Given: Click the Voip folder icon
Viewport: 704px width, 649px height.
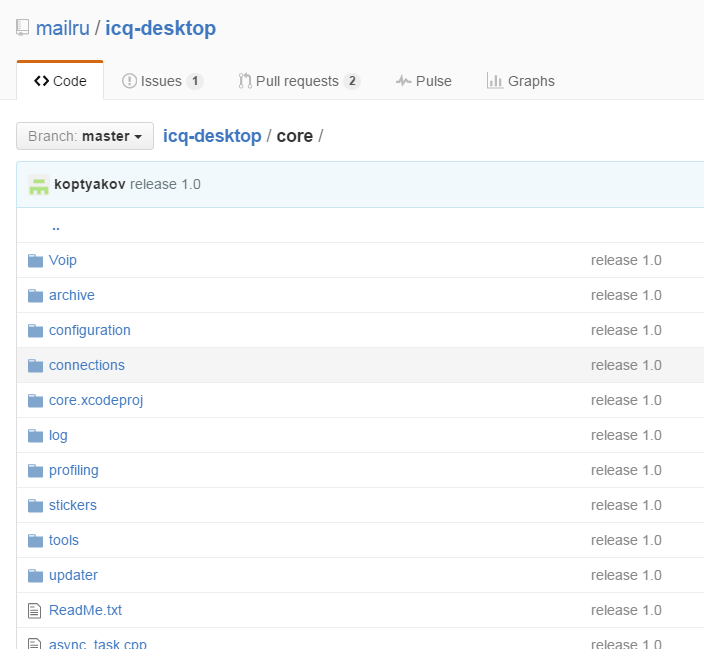Looking at the screenshot, I should coord(35,260).
